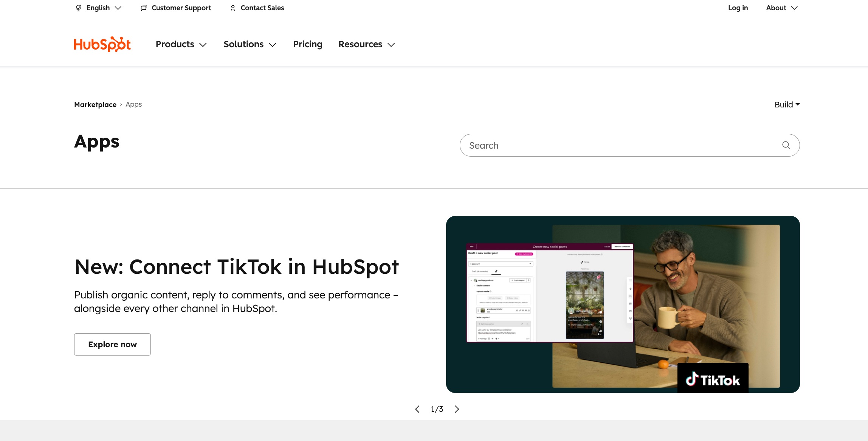Click the globe language icon
Viewport: 868px width, 441px height.
coord(78,8)
